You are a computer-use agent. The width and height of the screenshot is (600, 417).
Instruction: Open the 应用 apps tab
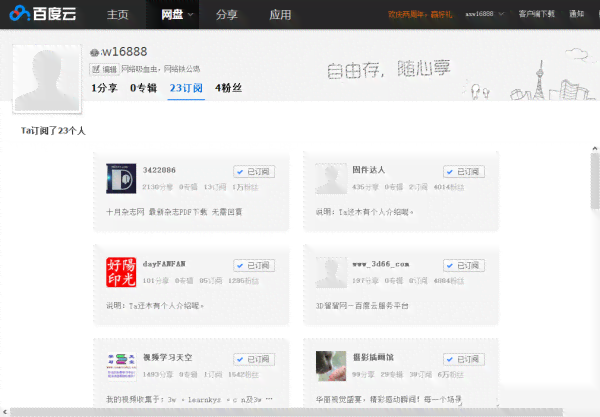click(x=280, y=15)
